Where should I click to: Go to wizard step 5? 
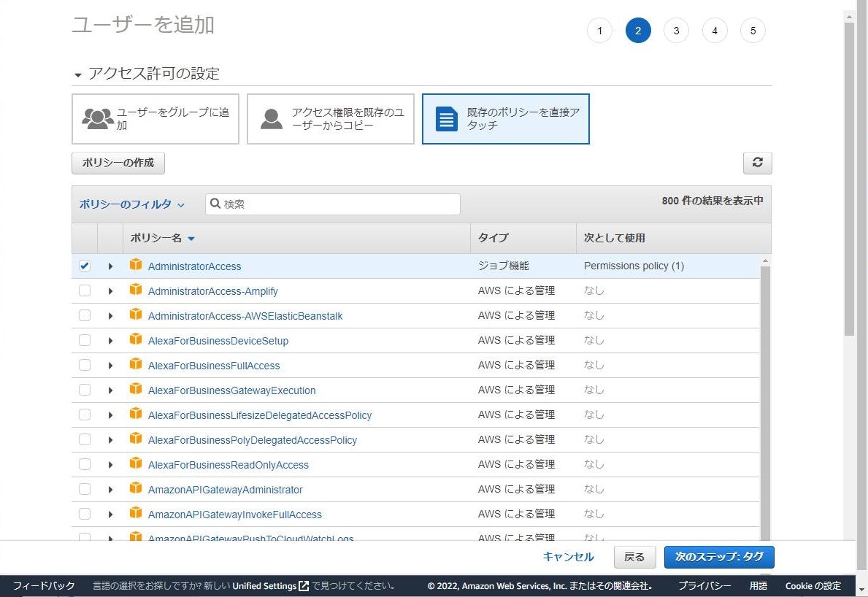753,31
